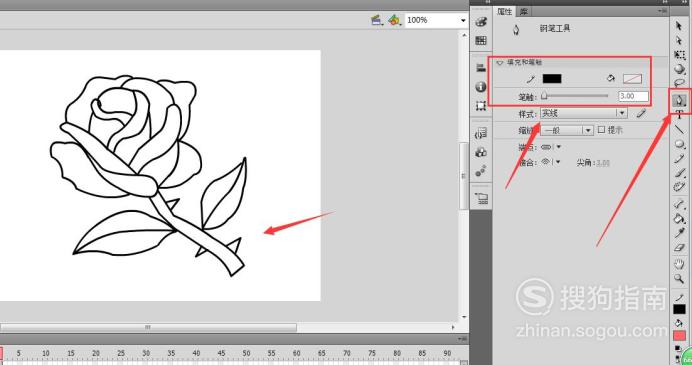The height and width of the screenshot is (365, 692).
Task: Select the Selection arrow tool
Action: pyautogui.click(x=679, y=26)
